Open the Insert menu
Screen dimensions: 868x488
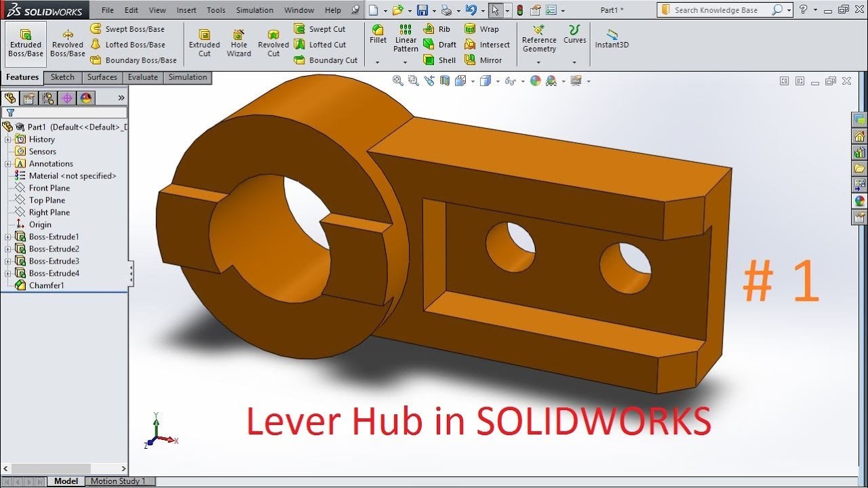click(x=186, y=10)
